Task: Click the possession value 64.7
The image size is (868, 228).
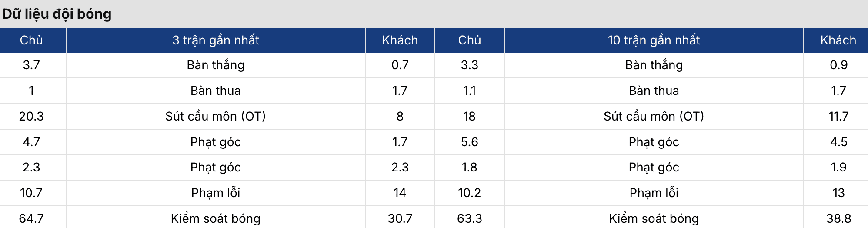Action: 31,218
